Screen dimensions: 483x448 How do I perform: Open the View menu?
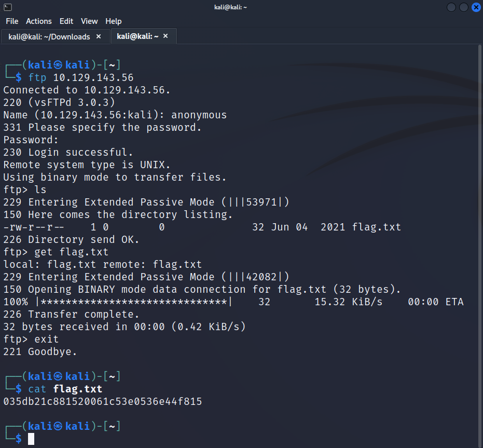pos(89,21)
